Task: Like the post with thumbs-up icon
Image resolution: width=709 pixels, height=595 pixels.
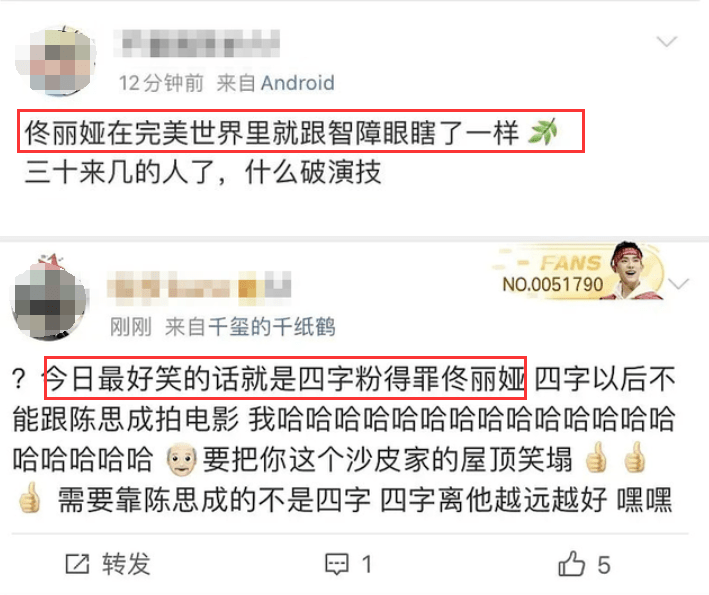Action: pyautogui.click(x=572, y=563)
